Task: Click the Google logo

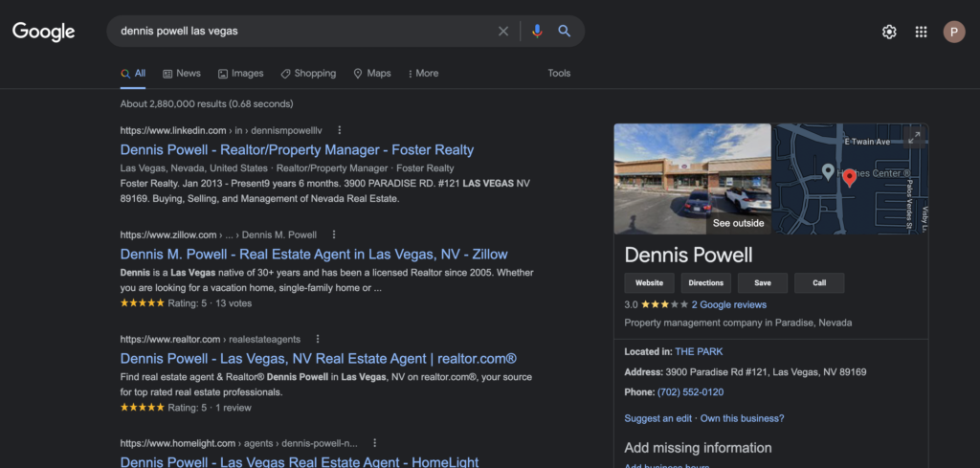Action: tap(44, 32)
